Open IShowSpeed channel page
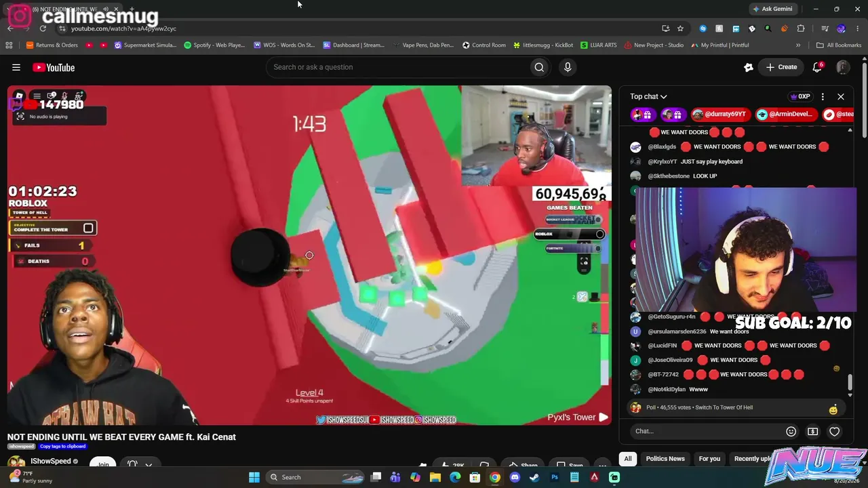Viewport: 868px width, 488px height. 51,461
